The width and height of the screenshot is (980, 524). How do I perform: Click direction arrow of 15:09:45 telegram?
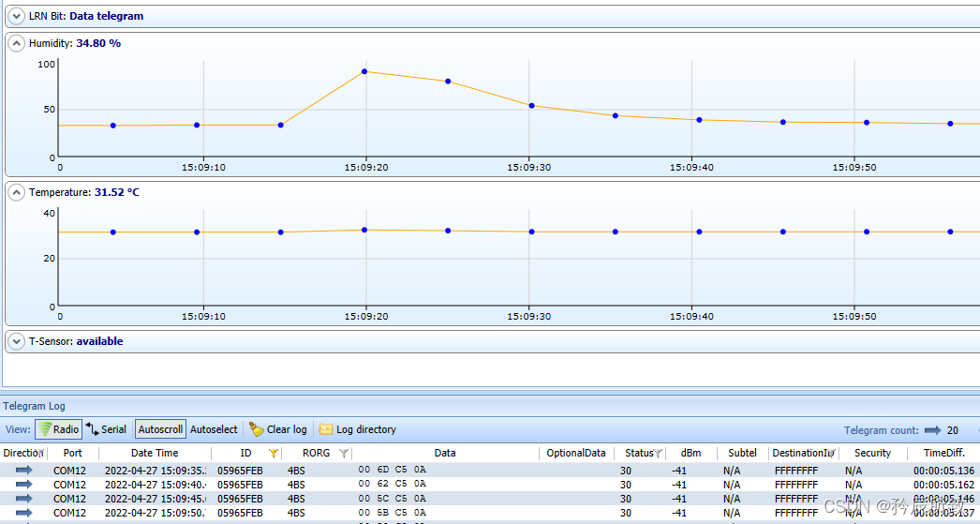(x=23, y=499)
